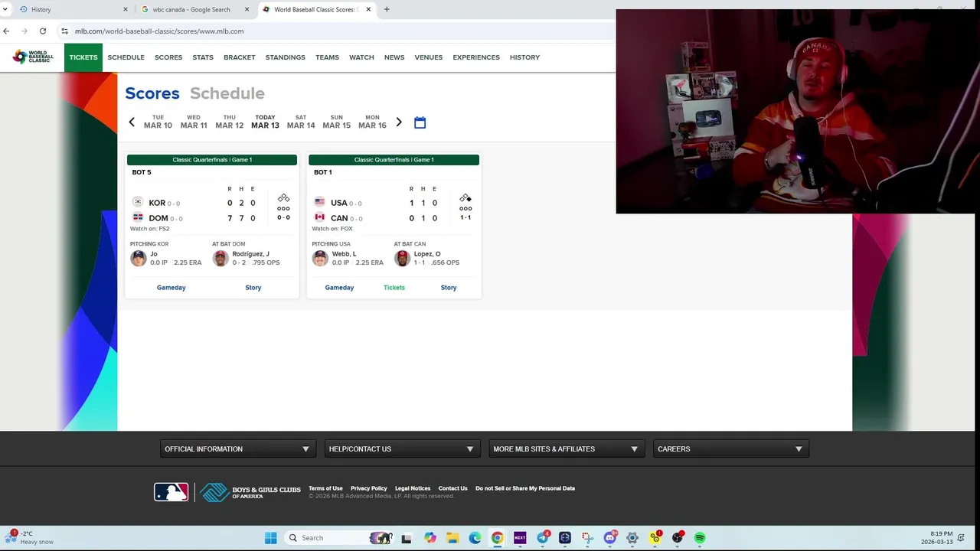
Task: Click Webb, L pitcher headshot
Action: tap(320, 258)
